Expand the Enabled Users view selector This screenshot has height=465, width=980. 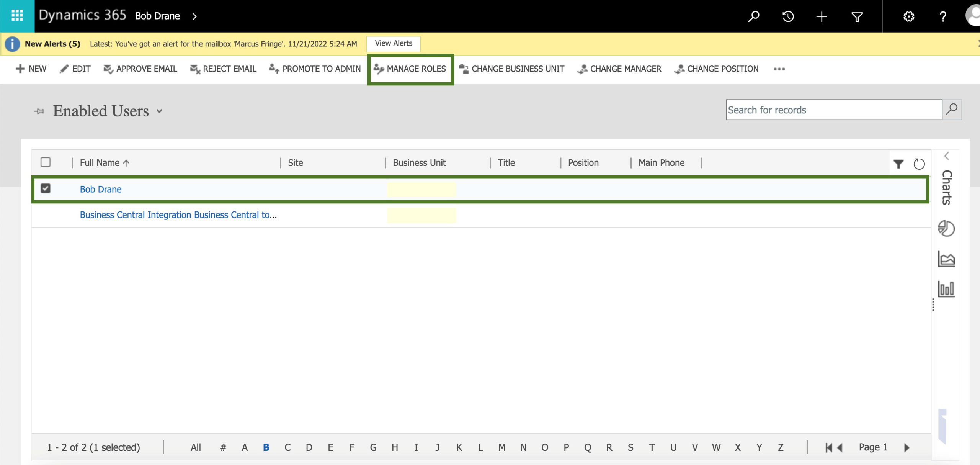159,111
